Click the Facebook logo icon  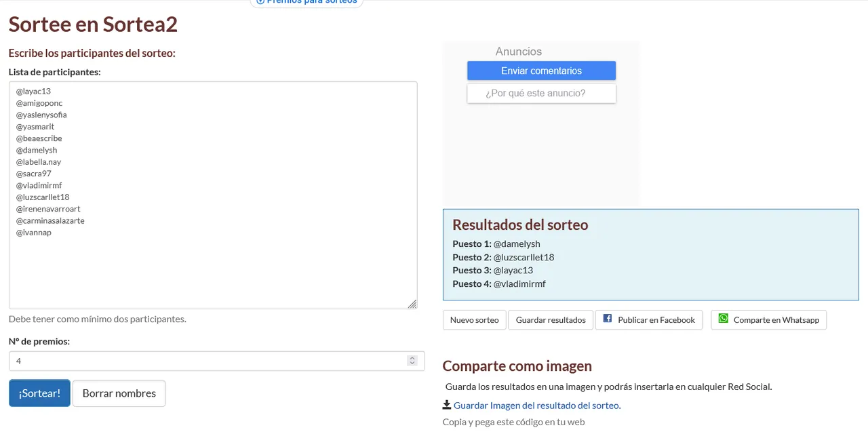(x=608, y=319)
